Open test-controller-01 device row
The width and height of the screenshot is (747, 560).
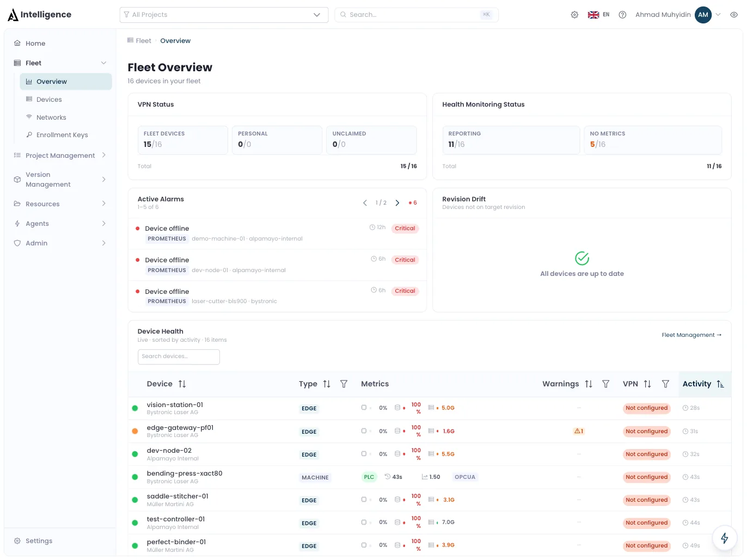pos(430,522)
